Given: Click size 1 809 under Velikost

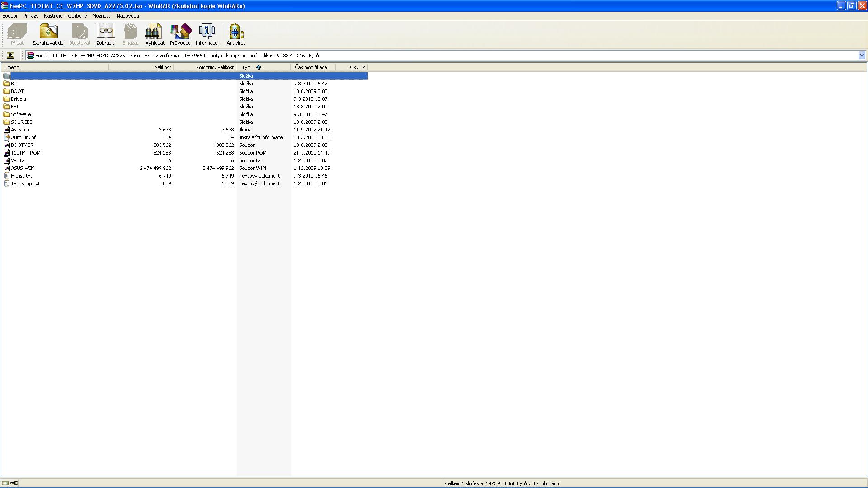Looking at the screenshot, I should [x=165, y=183].
